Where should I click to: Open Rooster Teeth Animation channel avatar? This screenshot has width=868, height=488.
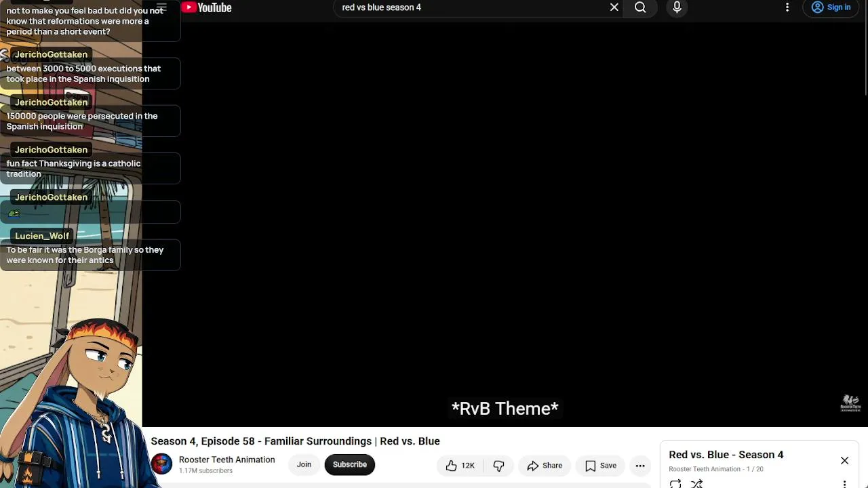[x=161, y=464]
